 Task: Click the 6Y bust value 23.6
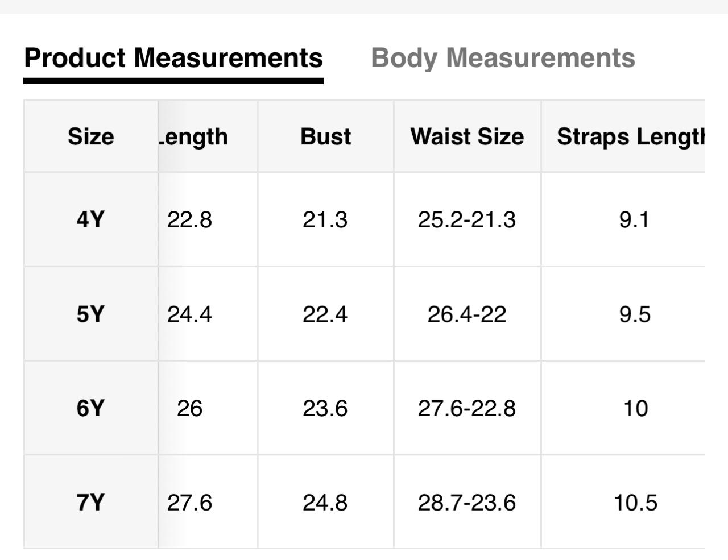325,408
